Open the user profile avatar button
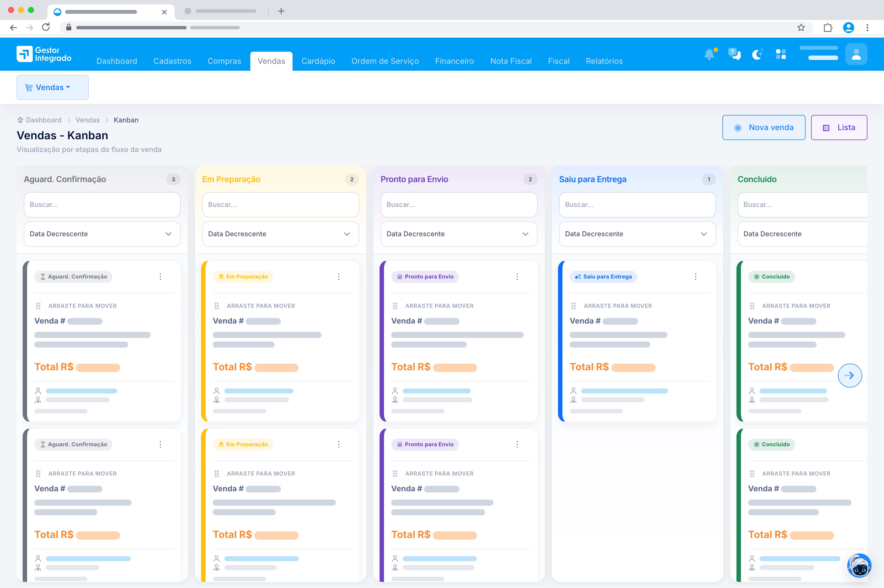 coord(856,54)
